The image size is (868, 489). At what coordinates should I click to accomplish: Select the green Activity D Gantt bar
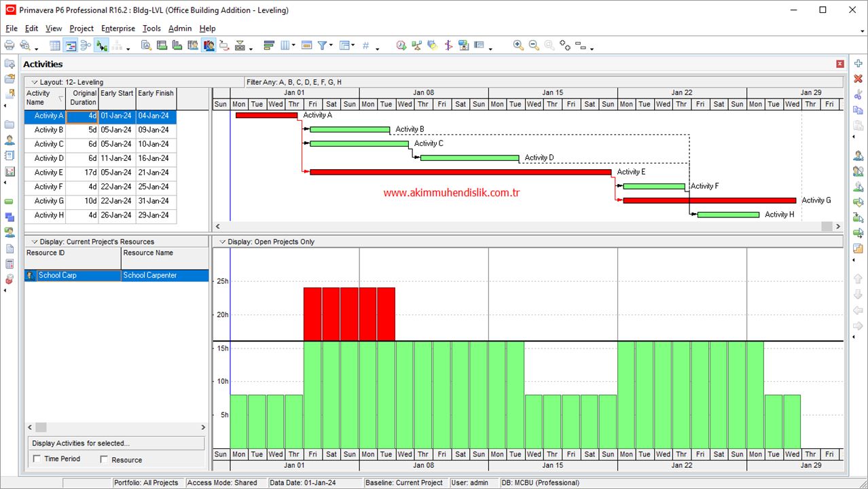pos(470,158)
